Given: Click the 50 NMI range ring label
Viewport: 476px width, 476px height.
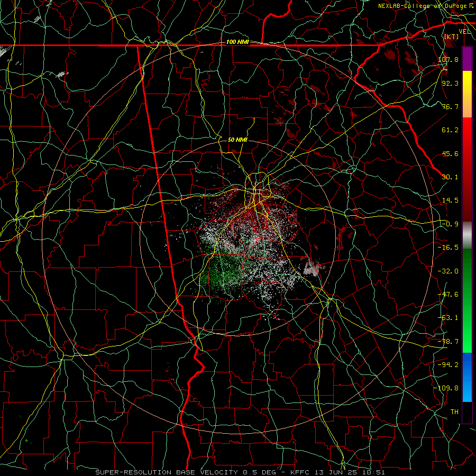Looking at the screenshot, I should 237,140.
